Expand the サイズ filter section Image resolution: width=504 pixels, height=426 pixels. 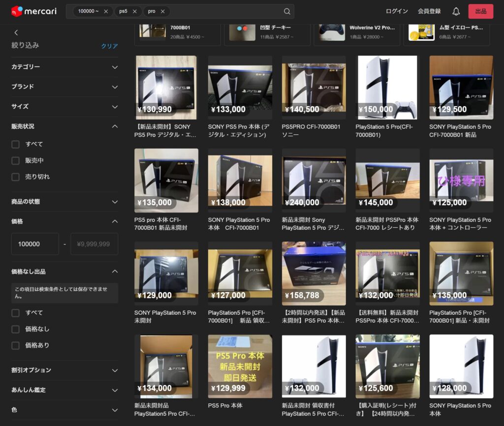tap(64, 106)
